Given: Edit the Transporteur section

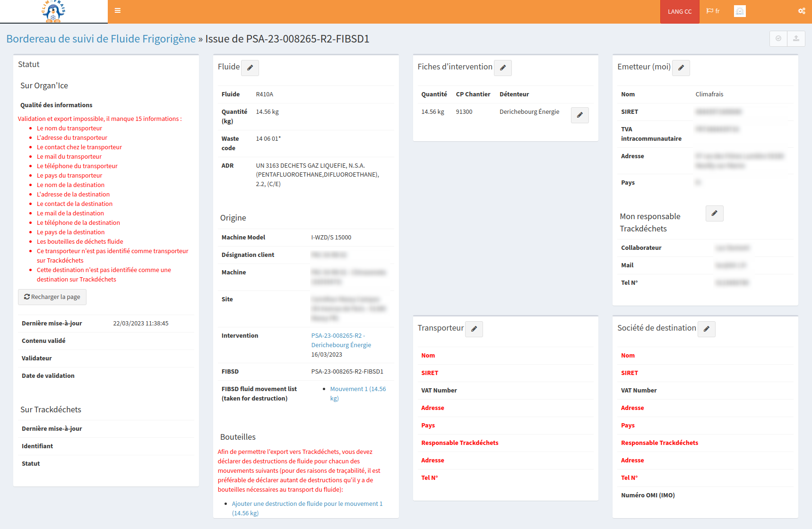Looking at the screenshot, I should (x=474, y=329).
